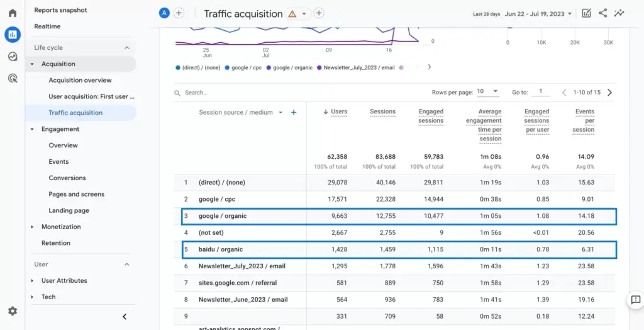Click the Share this report icon
Screen dimensions: 644x330
602,13
